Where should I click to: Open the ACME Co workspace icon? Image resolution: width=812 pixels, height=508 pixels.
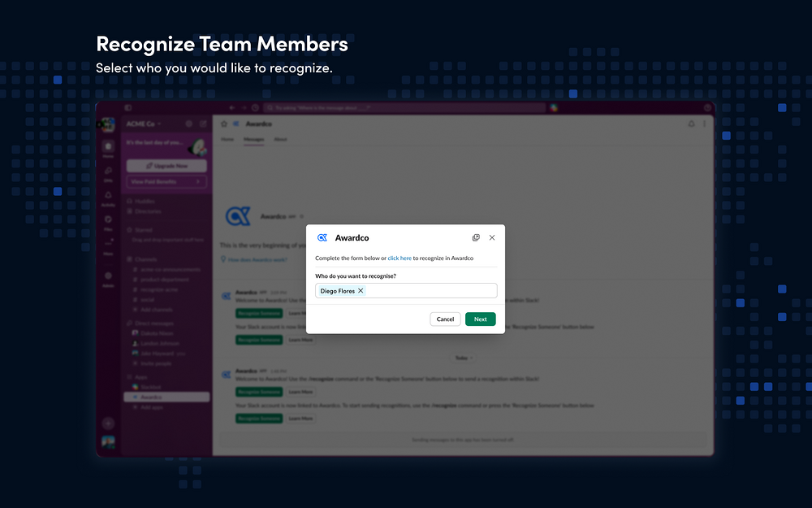point(108,124)
